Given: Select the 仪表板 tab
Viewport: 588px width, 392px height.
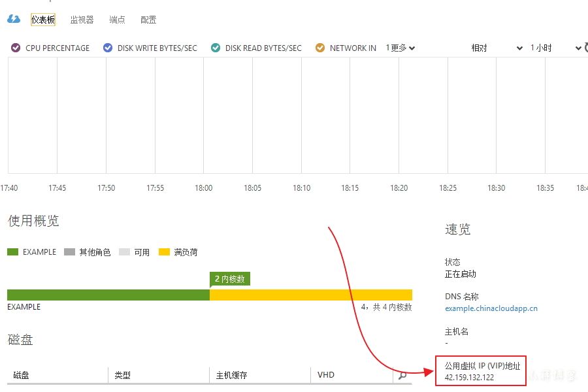Looking at the screenshot, I should [43, 20].
